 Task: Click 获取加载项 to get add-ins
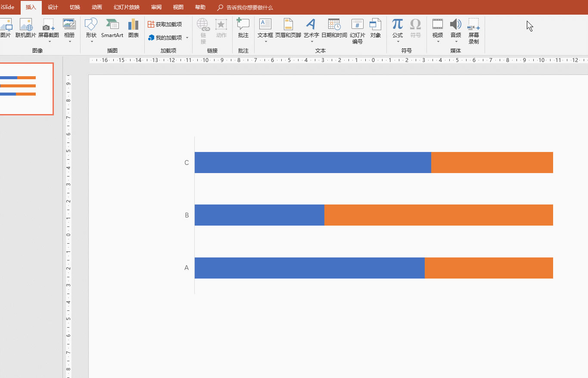pyautogui.click(x=165, y=25)
